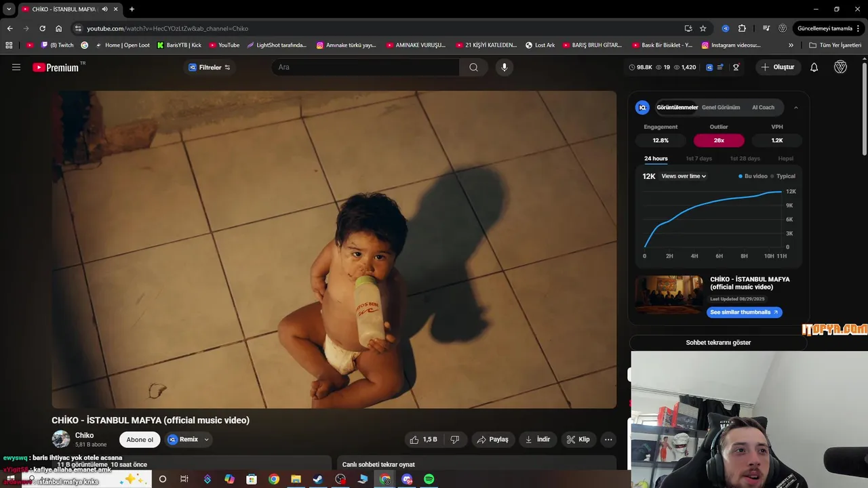This screenshot has width=868, height=488.
Task: Click the magnifier search button
Action: tap(473, 67)
